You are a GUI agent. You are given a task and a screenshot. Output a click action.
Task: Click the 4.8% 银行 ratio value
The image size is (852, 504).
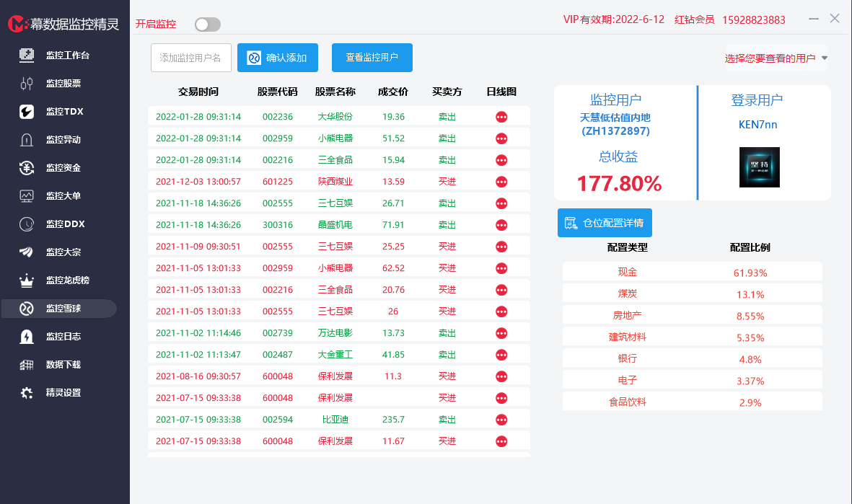[750, 360]
